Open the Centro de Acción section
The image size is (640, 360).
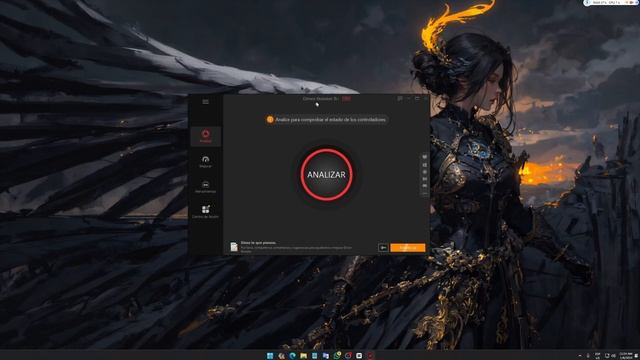(205, 211)
